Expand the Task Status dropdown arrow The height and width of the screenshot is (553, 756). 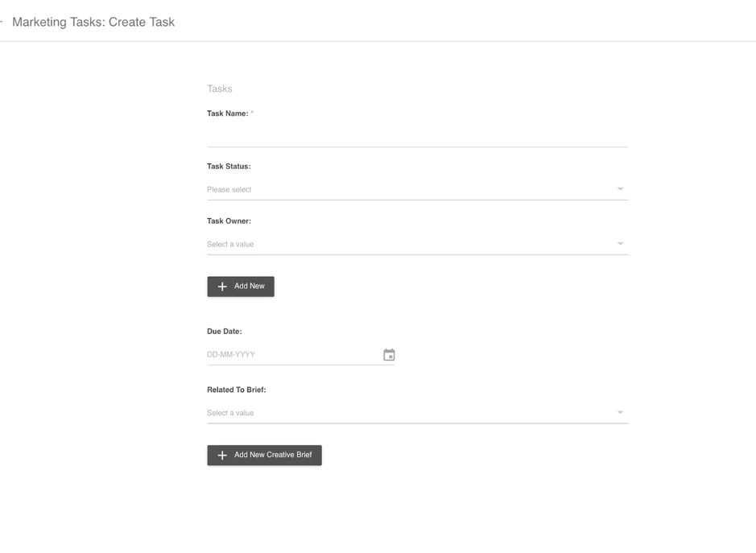(621, 189)
